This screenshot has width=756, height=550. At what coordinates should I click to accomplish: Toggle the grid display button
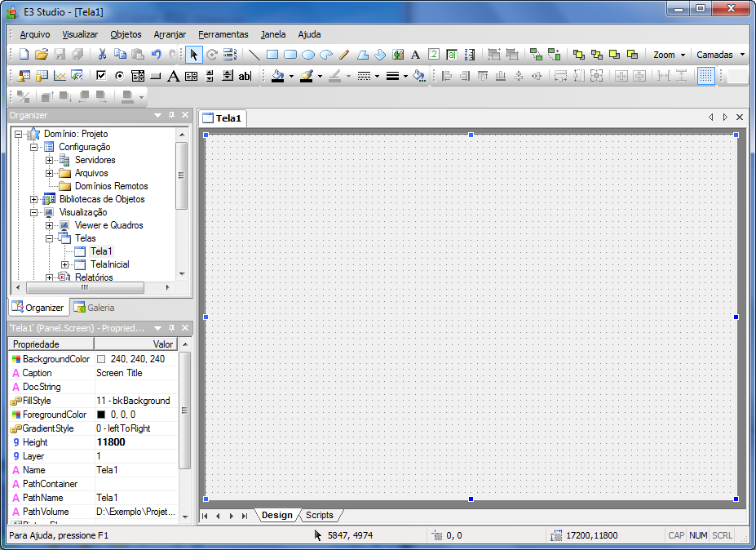click(706, 76)
